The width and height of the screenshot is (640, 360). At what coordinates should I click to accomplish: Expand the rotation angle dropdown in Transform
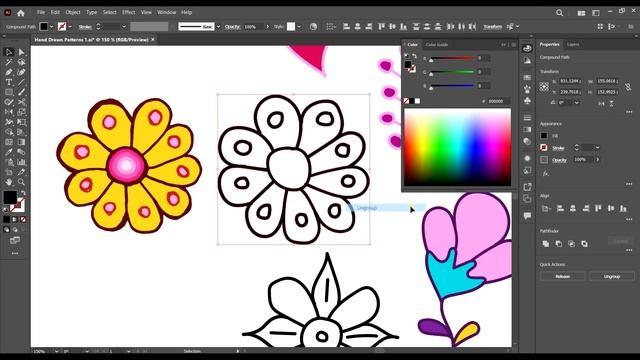tap(577, 103)
